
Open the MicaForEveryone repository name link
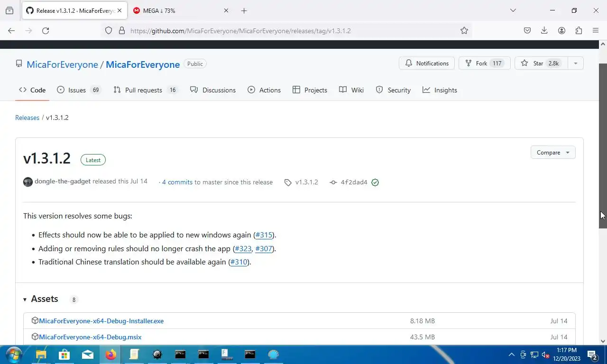(143, 64)
